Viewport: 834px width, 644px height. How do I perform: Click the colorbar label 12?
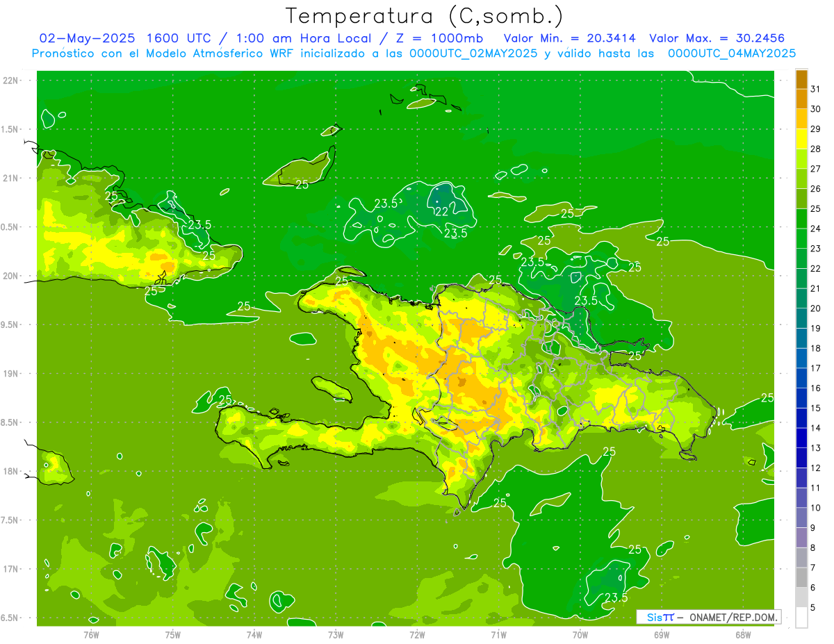pos(816,468)
